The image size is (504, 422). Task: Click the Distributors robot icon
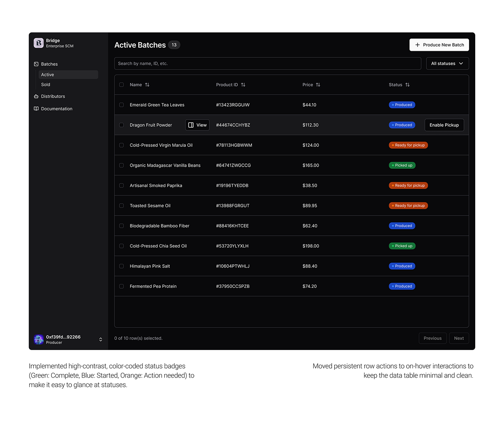(x=36, y=96)
